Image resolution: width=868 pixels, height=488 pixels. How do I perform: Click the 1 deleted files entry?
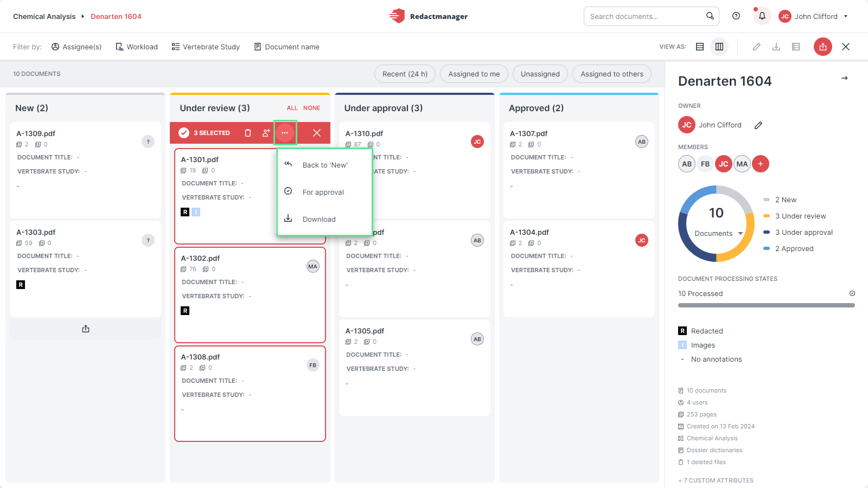coord(702,462)
